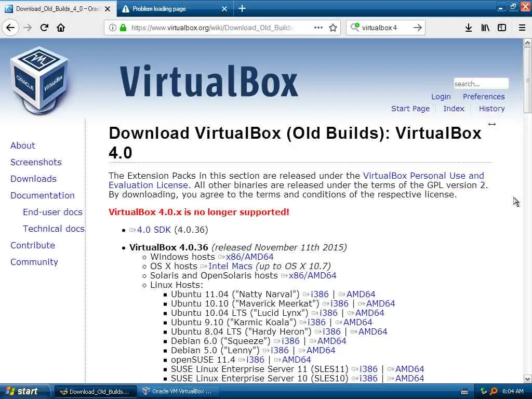Screen dimensions: 532x399
Task: Open Documentation in the sidebar
Action: point(43,195)
